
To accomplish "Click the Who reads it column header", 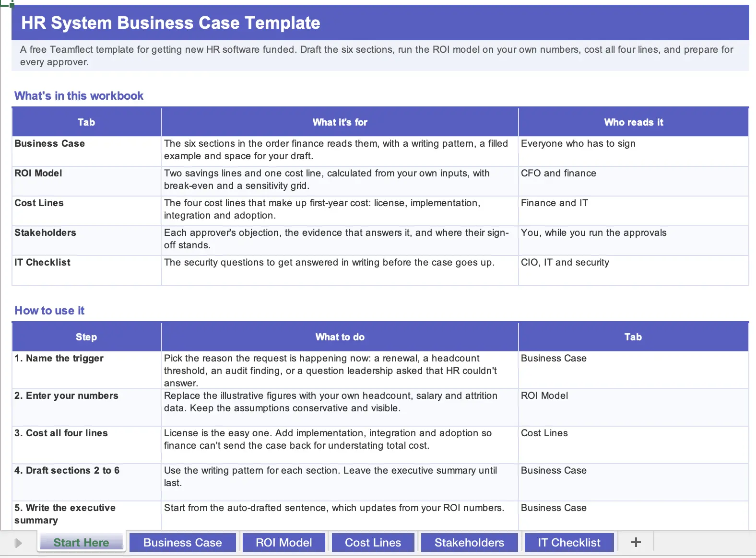I will click(x=633, y=122).
